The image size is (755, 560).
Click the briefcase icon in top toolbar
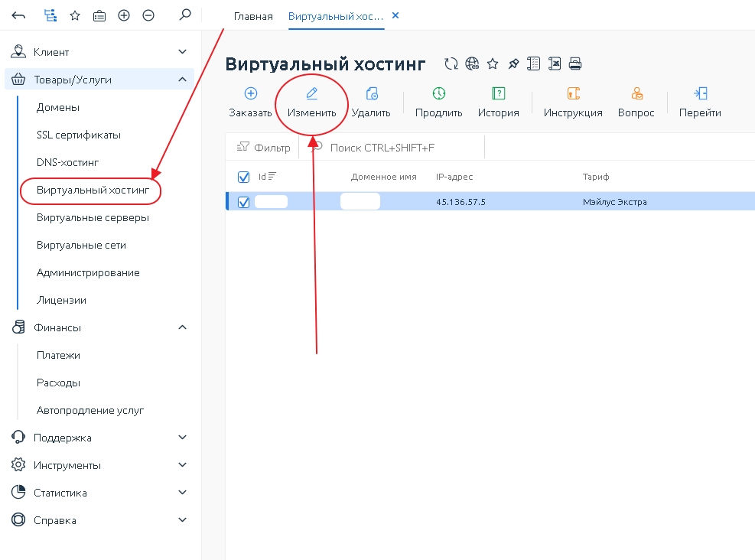pos(99,16)
